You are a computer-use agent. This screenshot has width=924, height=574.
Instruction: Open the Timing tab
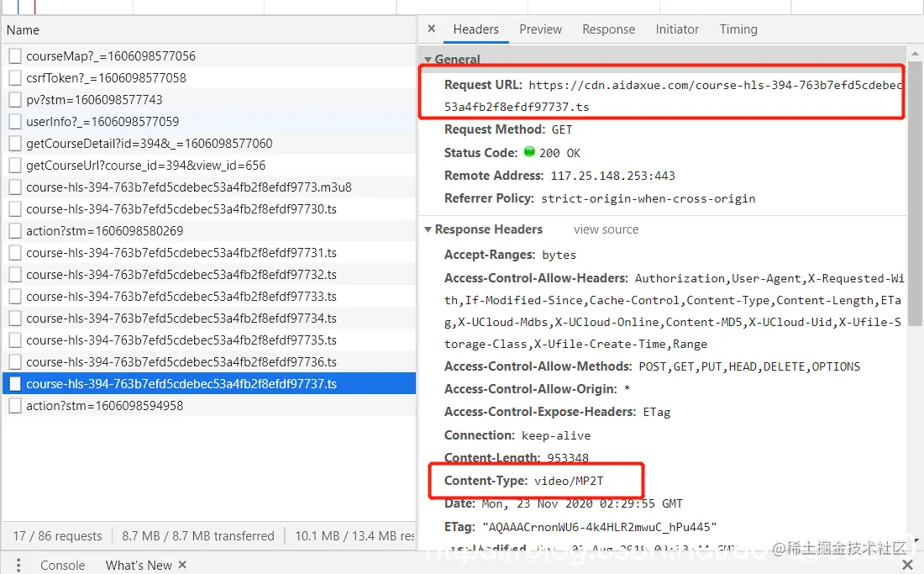738,29
